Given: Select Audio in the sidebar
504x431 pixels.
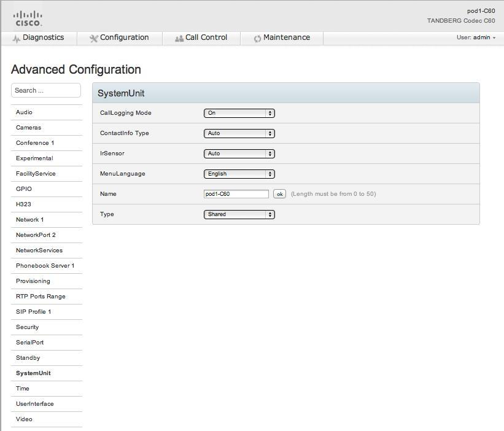Looking at the screenshot, I should pyautogui.click(x=47, y=112).
